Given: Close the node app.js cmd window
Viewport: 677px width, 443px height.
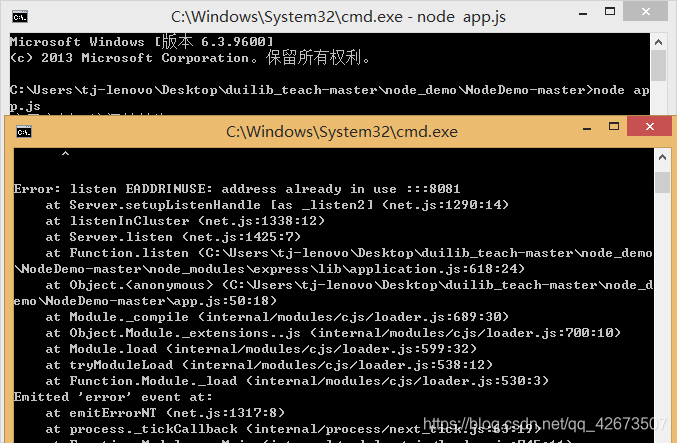Looking at the screenshot, I should [x=645, y=12].
